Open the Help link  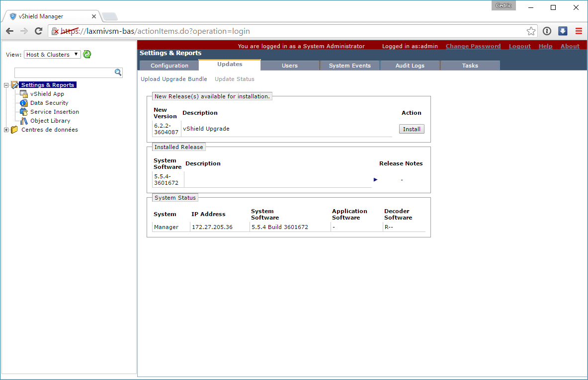coord(545,46)
